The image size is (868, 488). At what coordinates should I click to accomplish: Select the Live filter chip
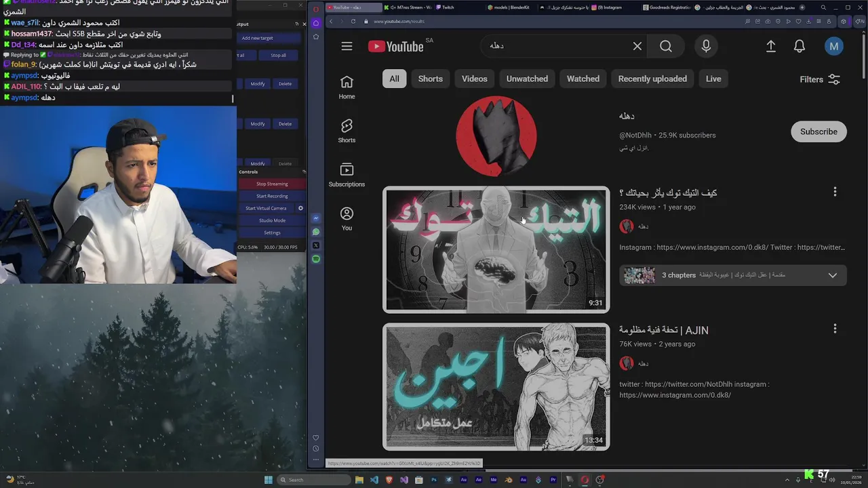pos(713,79)
